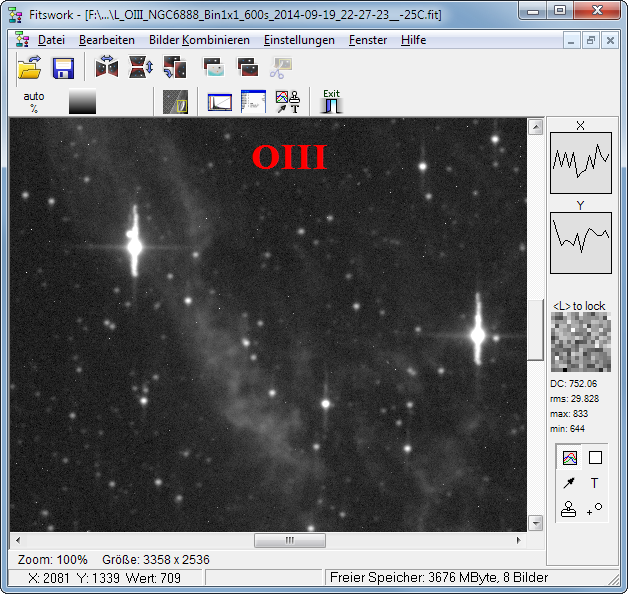Screen dimensions: 628x594
Task: Select the eyedropper tool
Action: pyautogui.click(x=570, y=483)
